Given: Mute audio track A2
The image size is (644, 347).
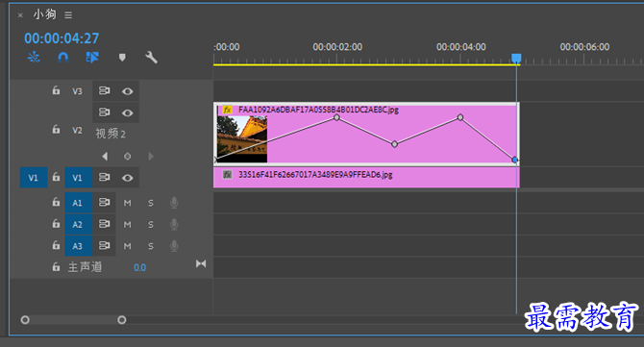Looking at the screenshot, I should point(127,225).
